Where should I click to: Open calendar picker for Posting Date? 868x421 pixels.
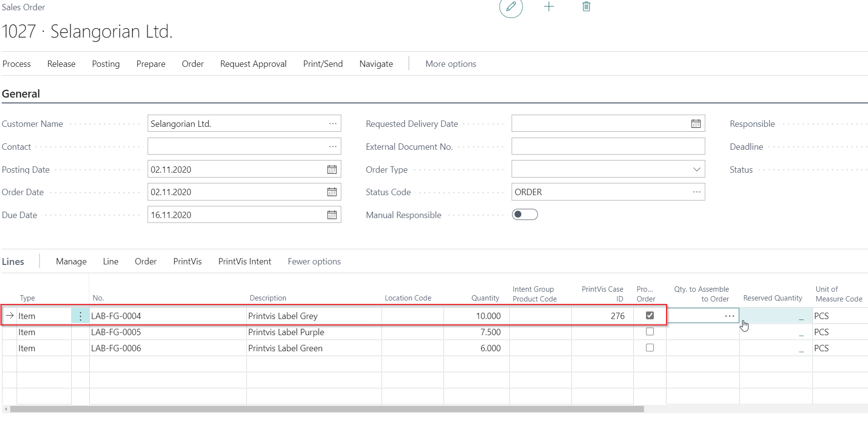(x=332, y=169)
